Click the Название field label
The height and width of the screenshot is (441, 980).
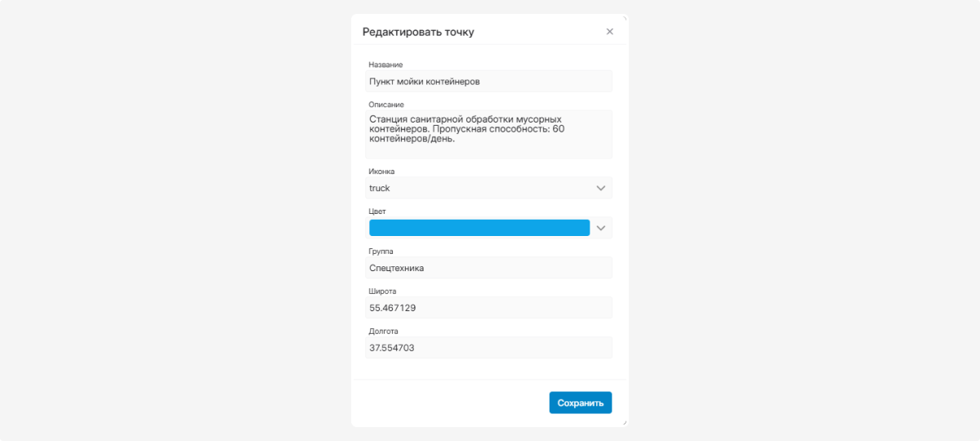click(385, 65)
